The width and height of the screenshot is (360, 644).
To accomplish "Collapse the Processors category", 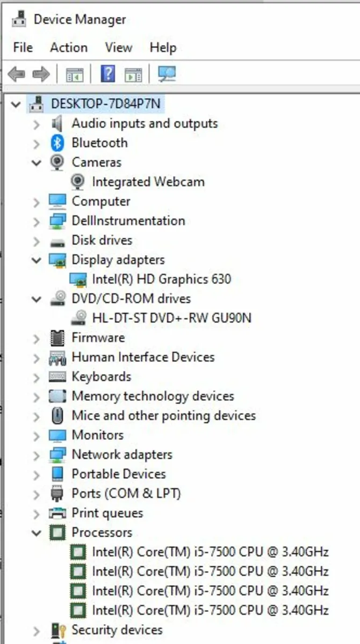I will click(x=36, y=532).
